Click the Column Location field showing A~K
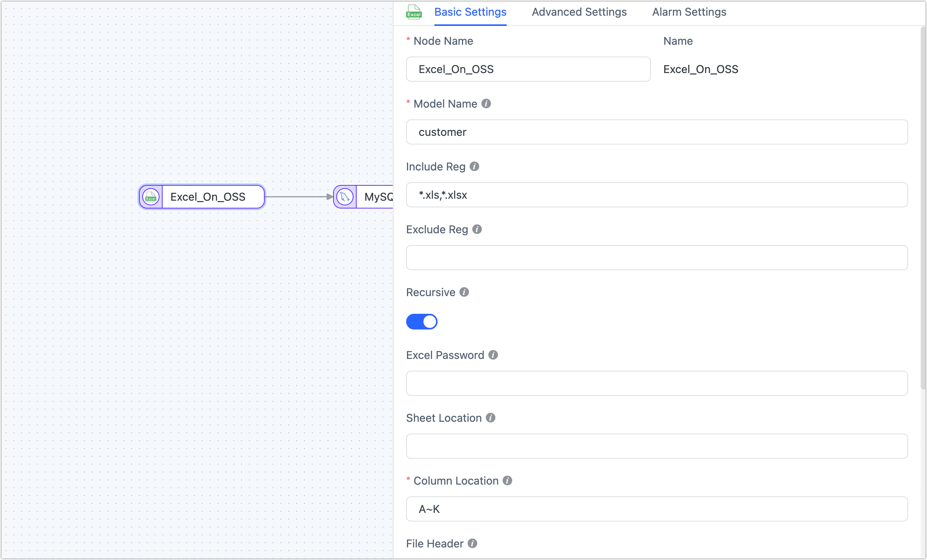Viewport: 927px width, 560px height. coord(657,509)
